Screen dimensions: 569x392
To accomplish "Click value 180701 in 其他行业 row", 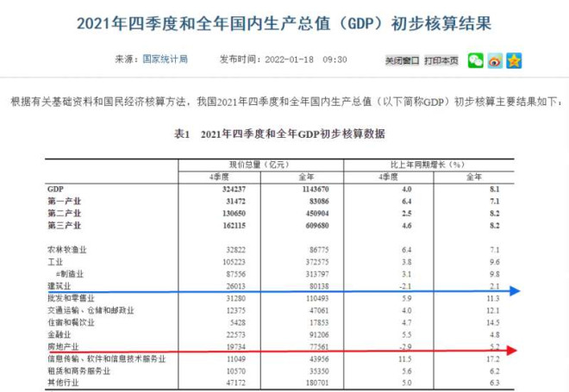I will point(317,383).
